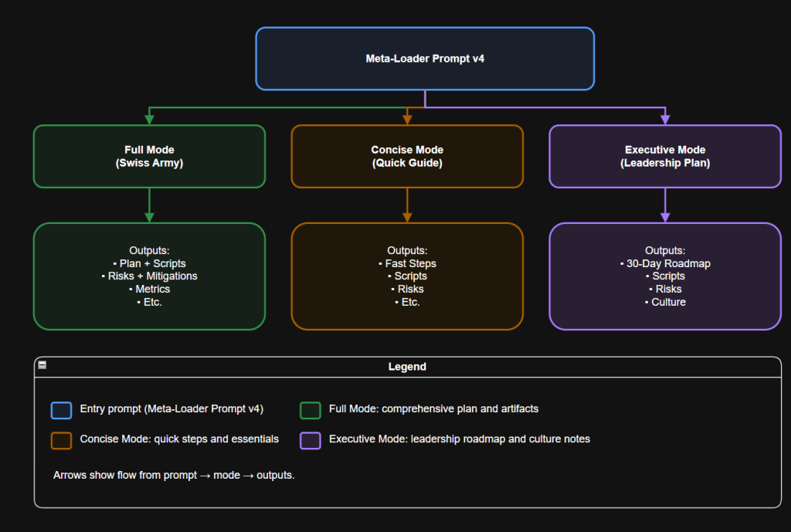Click the Executive Mode (Leadership Plan) node
This screenshot has height=532, width=791.
664,156
